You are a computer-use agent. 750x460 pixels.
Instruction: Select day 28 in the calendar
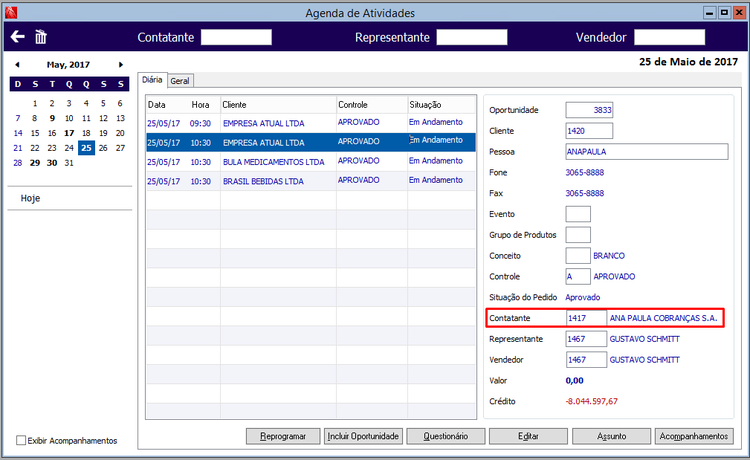(x=18, y=163)
